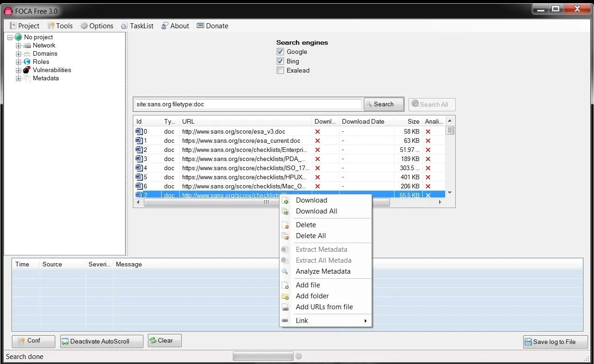Open the About menu
594x364 pixels.
[175, 26]
